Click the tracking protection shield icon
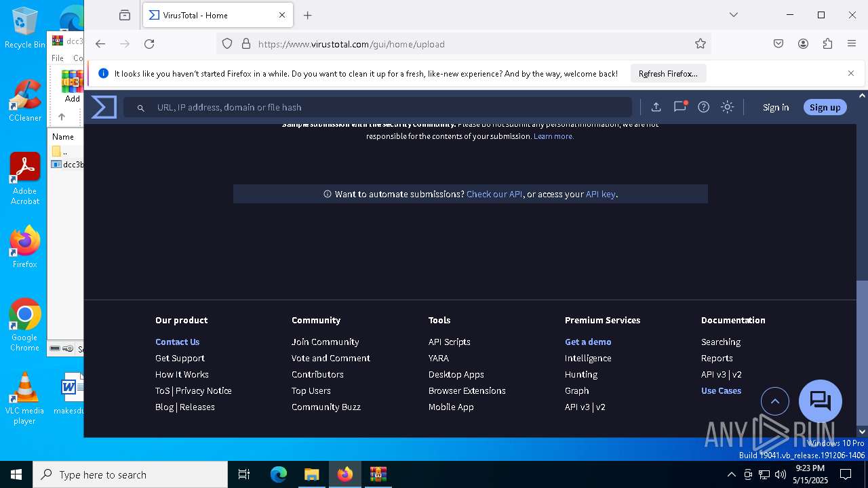The height and width of the screenshot is (488, 868). click(227, 44)
